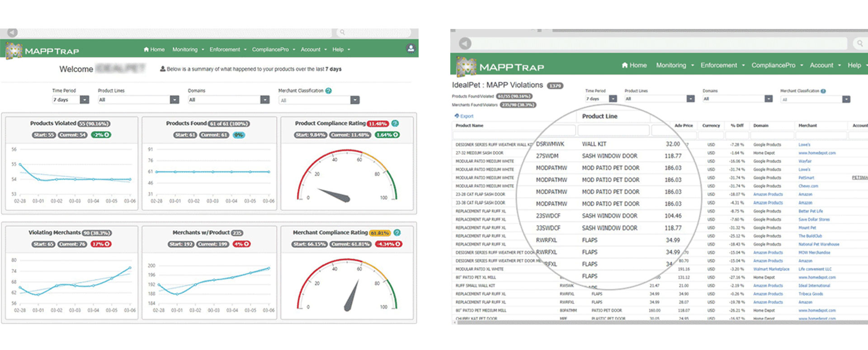Click the blue 0% change badge
This screenshot has height=350, width=868.
pos(239,135)
